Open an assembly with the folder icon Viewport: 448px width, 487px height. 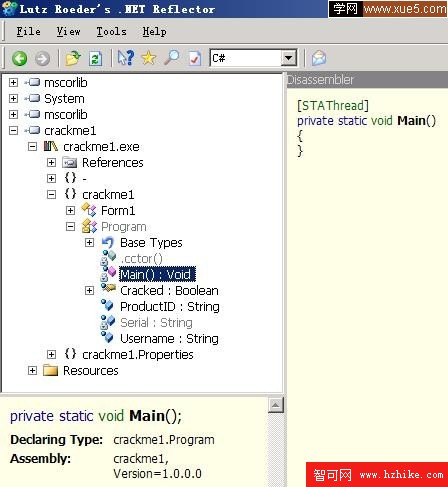[x=73, y=58]
